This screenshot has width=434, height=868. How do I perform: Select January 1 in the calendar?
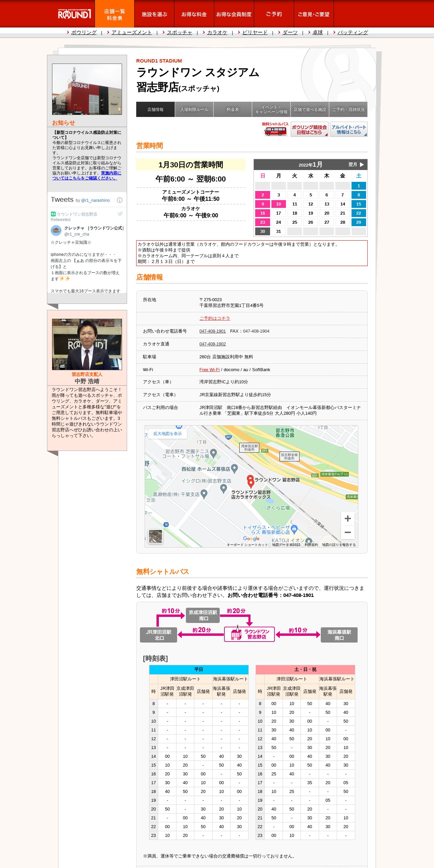pos(359,186)
